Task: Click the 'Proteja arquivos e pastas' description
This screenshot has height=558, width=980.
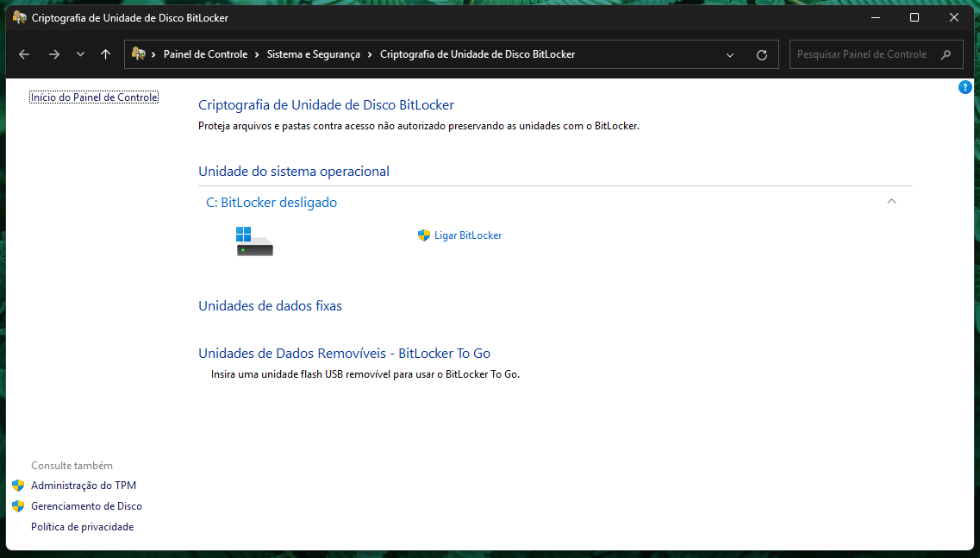Action: click(x=419, y=126)
